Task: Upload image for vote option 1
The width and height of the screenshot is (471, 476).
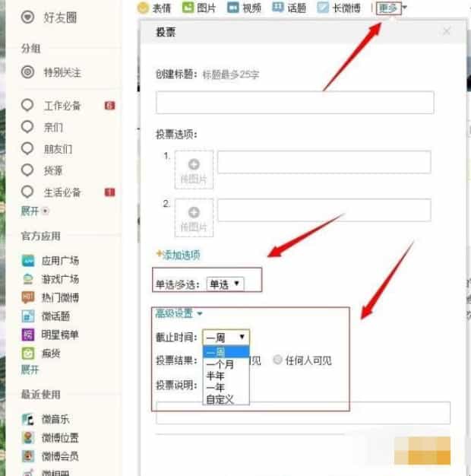Action: click(x=194, y=169)
